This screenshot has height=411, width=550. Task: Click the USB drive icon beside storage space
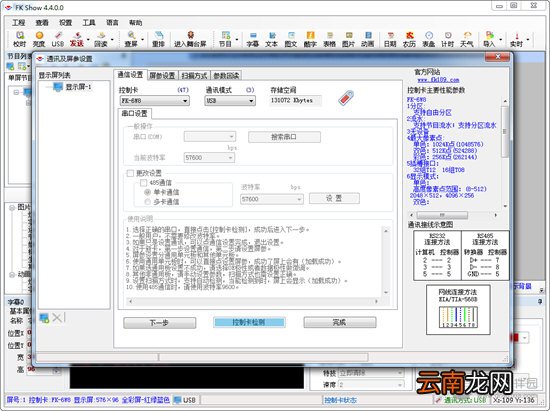[346, 98]
